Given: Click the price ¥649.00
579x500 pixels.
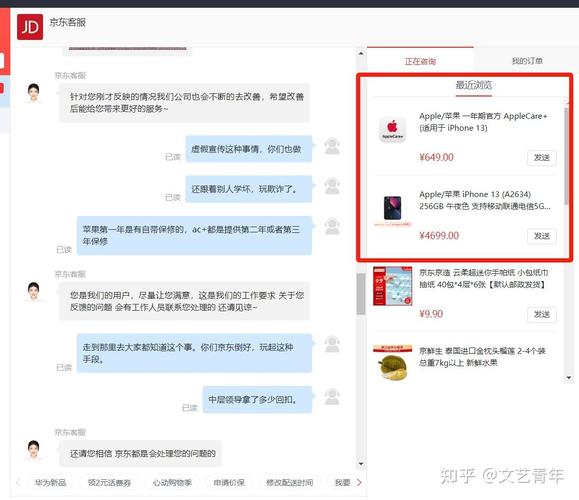Looking at the screenshot, I should [436, 157].
